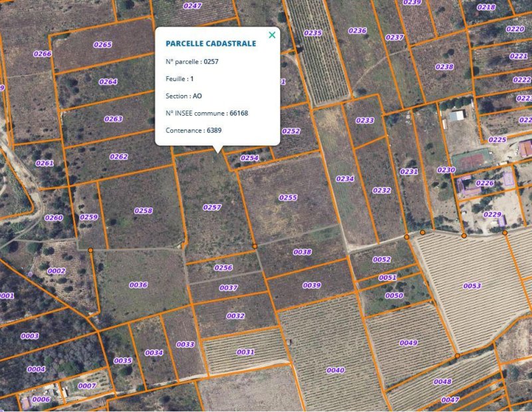The width and height of the screenshot is (532, 412).
Task: Close the Parcelle Cadastrale popup
Action: click(x=271, y=35)
